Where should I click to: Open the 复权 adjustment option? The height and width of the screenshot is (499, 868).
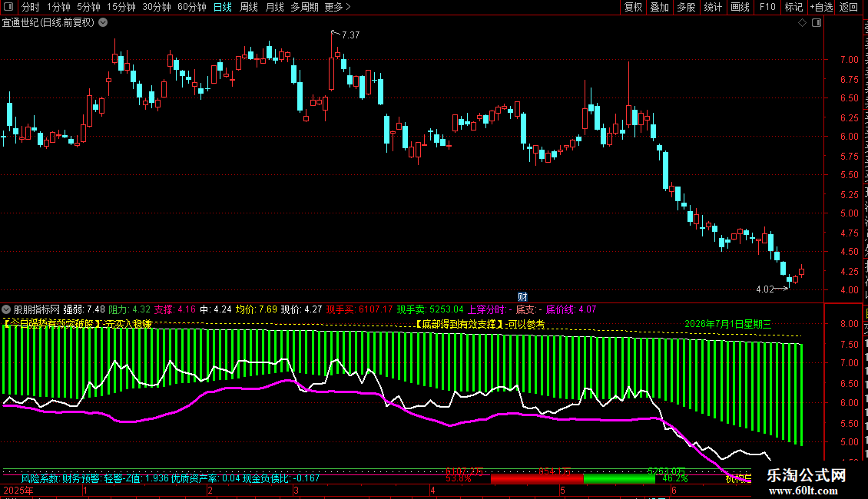pos(633,7)
